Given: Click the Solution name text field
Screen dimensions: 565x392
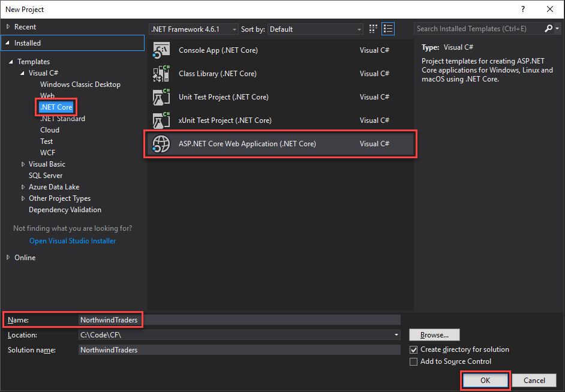Looking at the screenshot, I should [x=239, y=349].
